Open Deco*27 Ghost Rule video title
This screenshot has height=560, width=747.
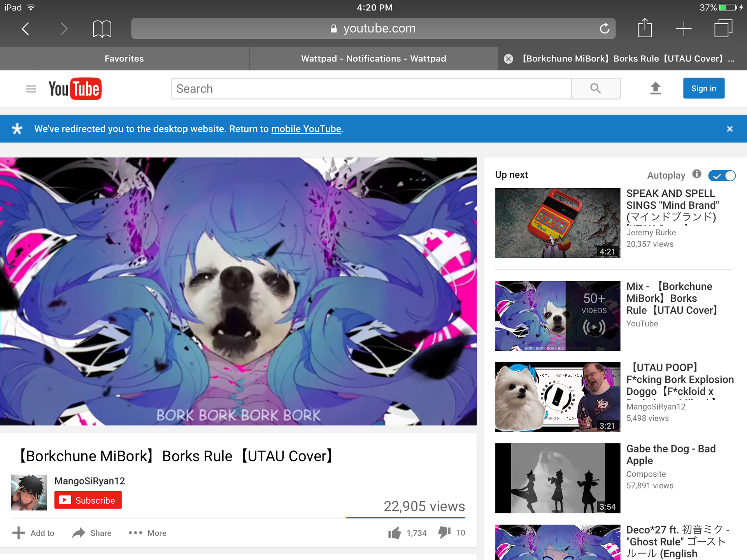pyautogui.click(x=678, y=542)
